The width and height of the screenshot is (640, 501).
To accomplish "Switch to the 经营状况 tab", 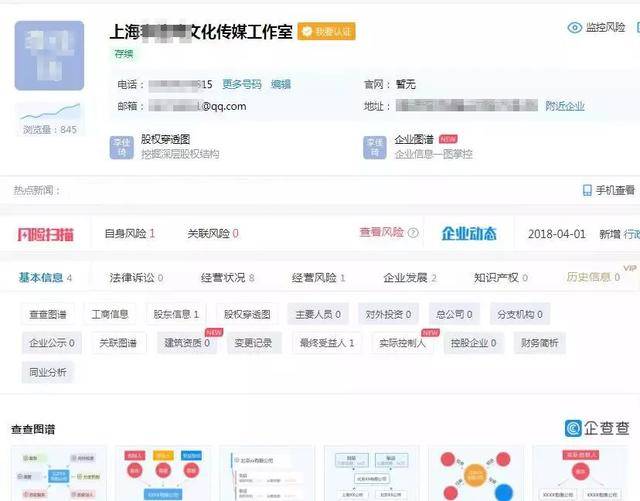I will (227, 278).
